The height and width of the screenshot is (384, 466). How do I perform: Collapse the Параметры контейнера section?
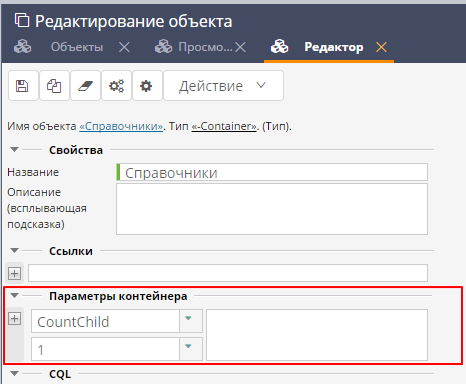coord(14,295)
